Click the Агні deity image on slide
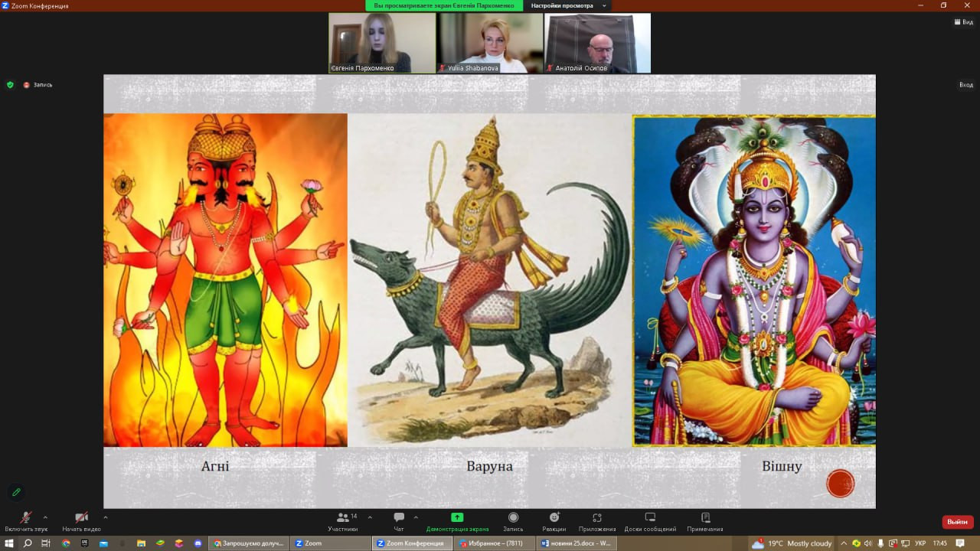The width and height of the screenshot is (980, 551). pyautogui.click(x=225, y=280)
